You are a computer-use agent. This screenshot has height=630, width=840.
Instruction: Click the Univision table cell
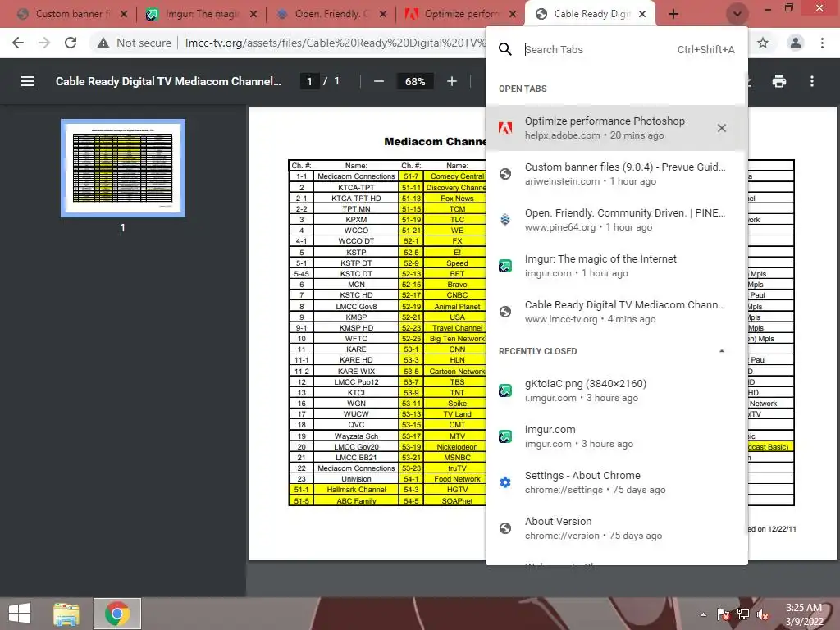click(x=356, y=479)
